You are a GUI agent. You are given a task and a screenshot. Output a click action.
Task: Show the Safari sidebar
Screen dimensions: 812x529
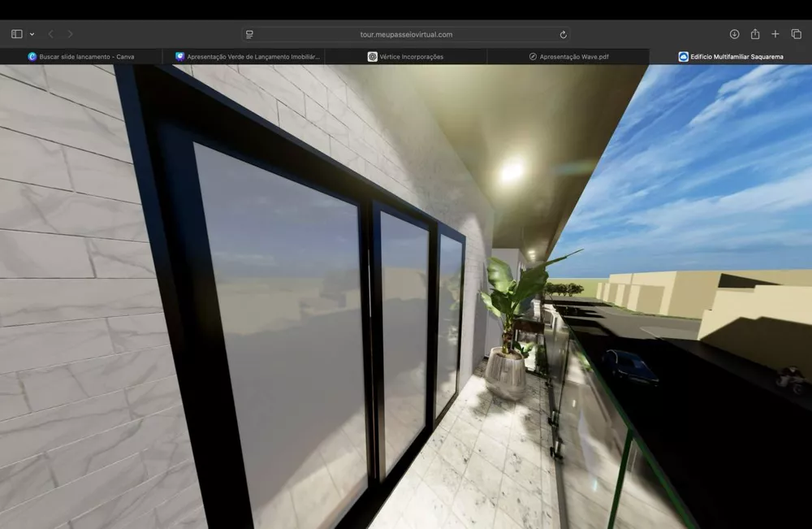click(16, 34)
